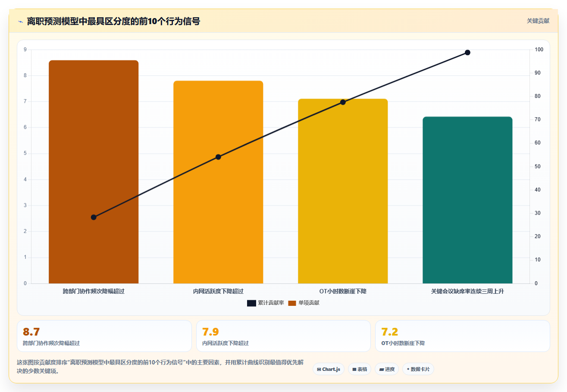Viewport: 567px width, 392px height.
Task: Click the 关键贡献 label in header
Action: point(538,21)
